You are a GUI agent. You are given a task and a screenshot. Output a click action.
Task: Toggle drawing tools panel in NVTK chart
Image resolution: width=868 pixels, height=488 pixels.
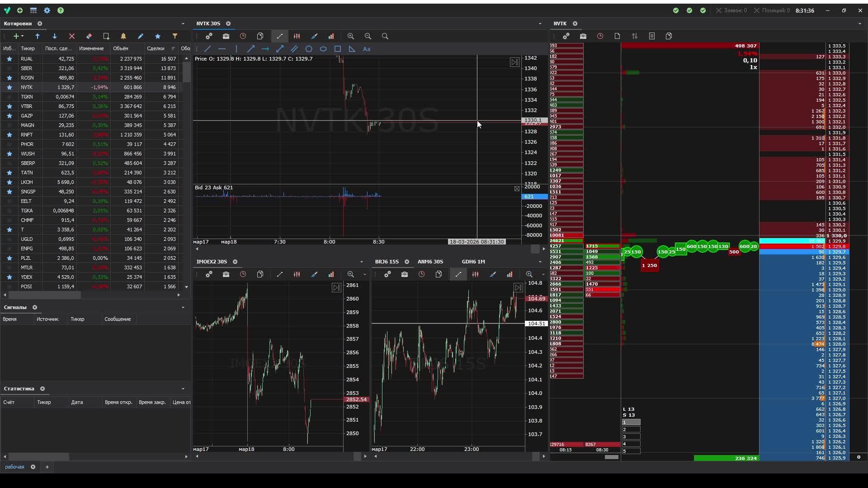point(279,36)
